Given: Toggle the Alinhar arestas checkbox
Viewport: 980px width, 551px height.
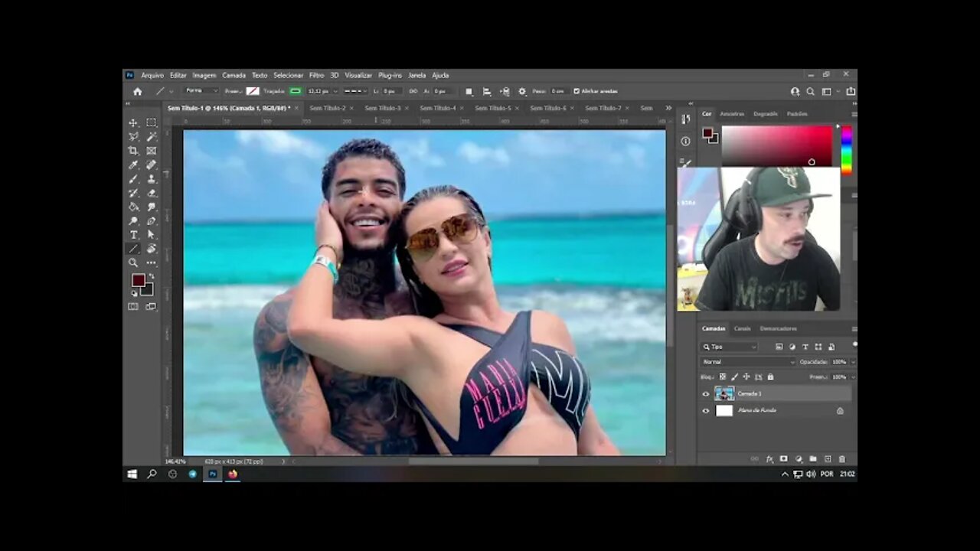Looking at the screenshot, I should [x=577, y=91].
